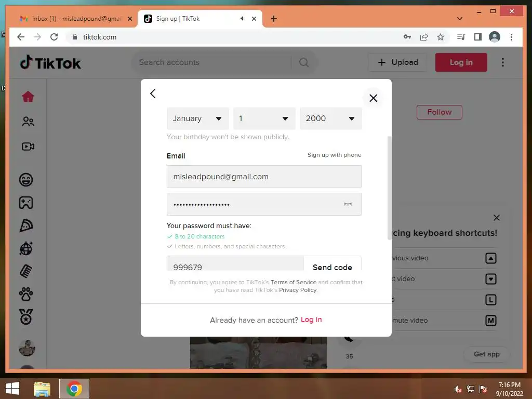Open the LIVE video camera sidebar icon
532x399 pixels.
click(28, 147)
